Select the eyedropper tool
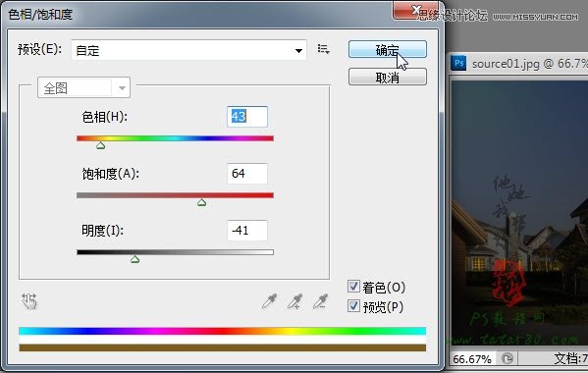Viewport: 588px width, 373px height. (269, 301)
